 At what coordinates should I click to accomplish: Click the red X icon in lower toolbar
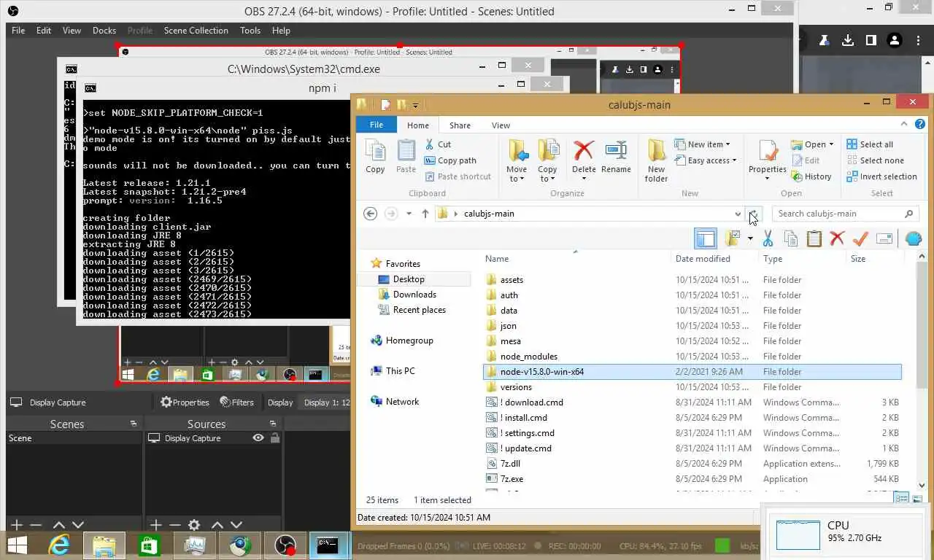click(x=837, y=238)
